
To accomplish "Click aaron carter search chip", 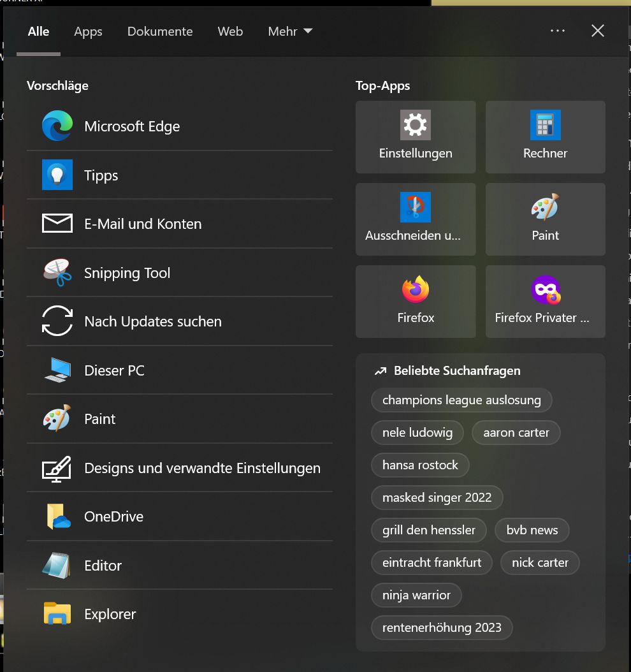I will tap(516, 432).
